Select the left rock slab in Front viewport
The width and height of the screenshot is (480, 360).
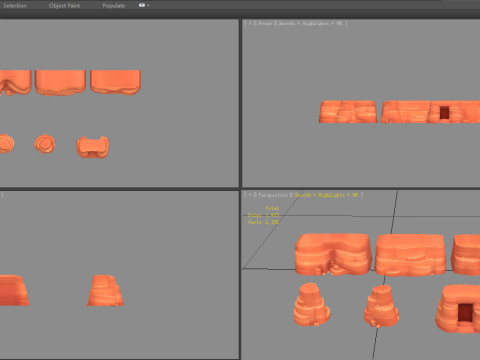[x=348, y=112]
